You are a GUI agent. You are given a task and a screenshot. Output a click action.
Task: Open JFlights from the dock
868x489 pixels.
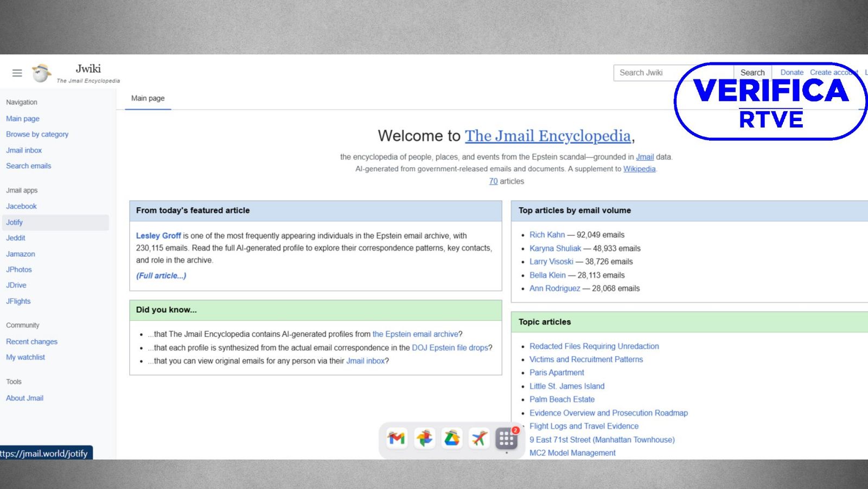click(x=478, y=439)
